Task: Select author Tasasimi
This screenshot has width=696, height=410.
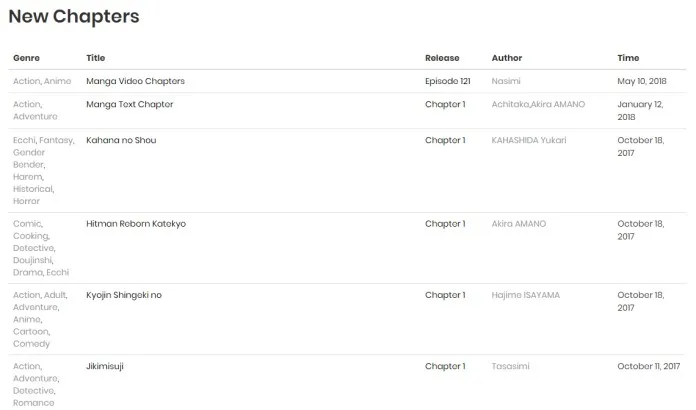Action: [x=510, y=367]
